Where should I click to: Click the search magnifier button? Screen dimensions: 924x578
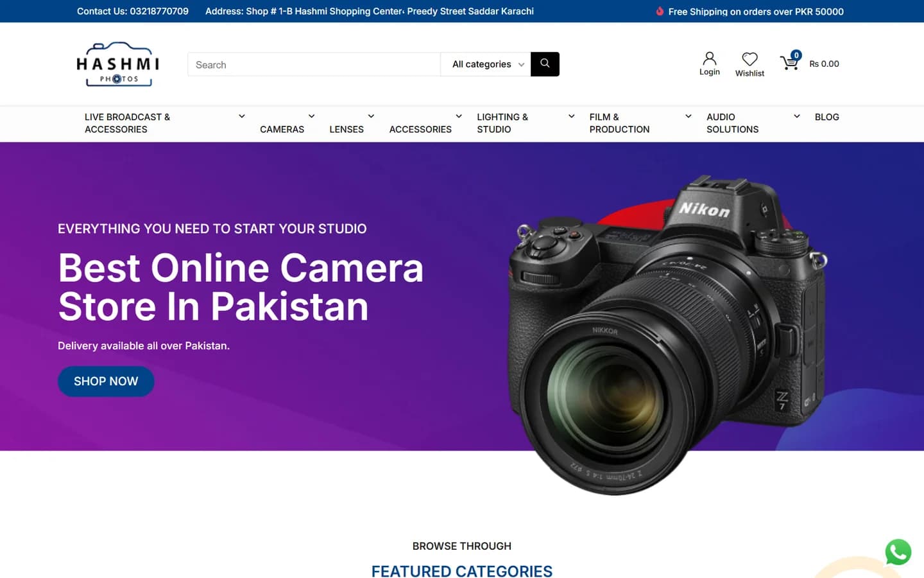coord(545,64)
